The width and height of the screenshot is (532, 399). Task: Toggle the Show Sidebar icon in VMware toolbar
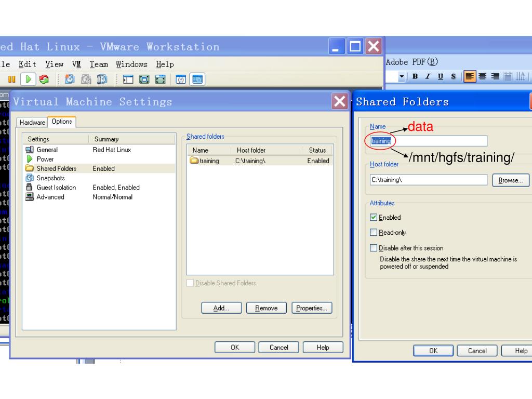click(128, 79)
